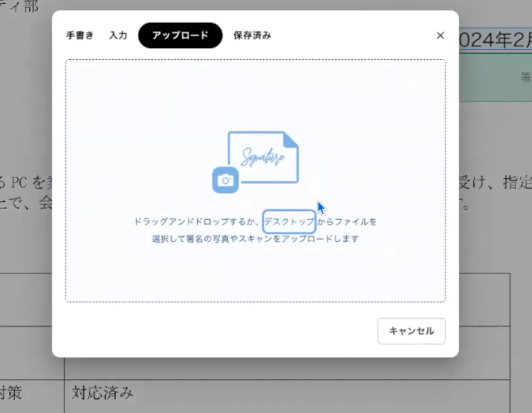Click the デスクトップ file picker link
Viewport: 532px width, 413px height.
289,222
